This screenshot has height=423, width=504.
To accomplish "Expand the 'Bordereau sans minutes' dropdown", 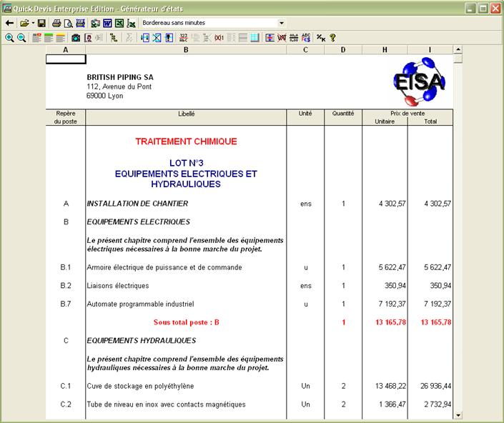I will [281, 23].
